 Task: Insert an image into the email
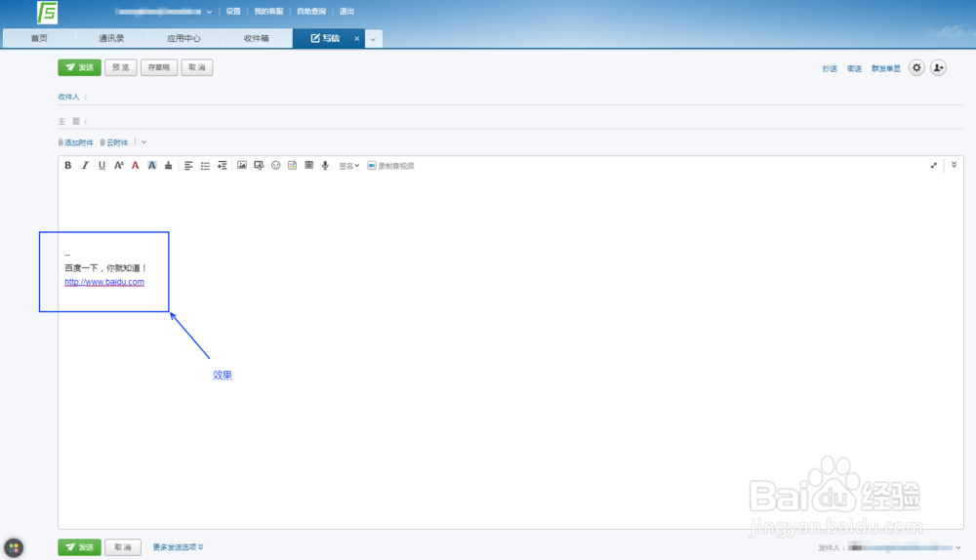(242, 166)
